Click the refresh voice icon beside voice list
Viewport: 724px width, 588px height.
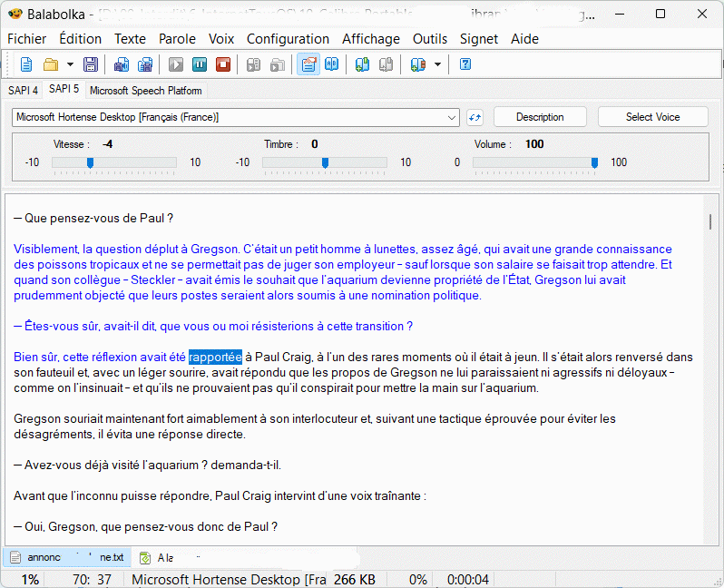tap(475, 117)
